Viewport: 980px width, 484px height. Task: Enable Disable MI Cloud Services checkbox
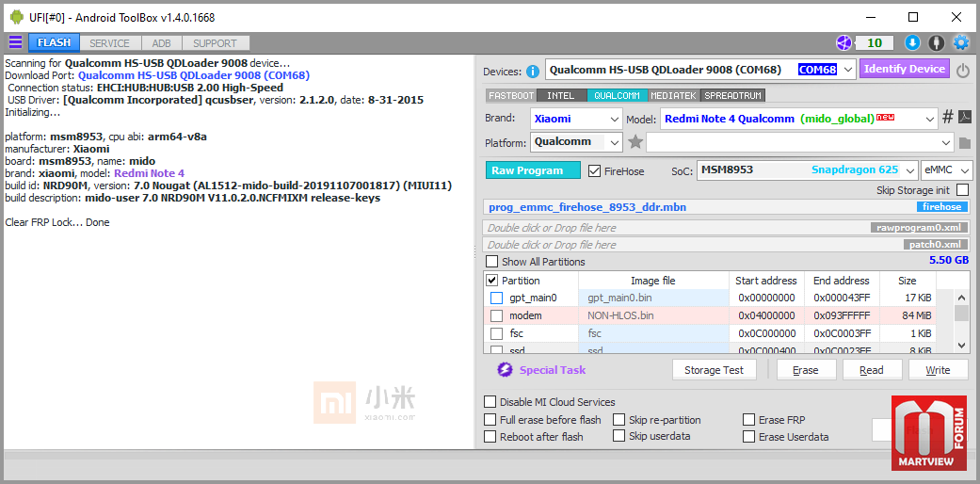click(x=490, y=402)
